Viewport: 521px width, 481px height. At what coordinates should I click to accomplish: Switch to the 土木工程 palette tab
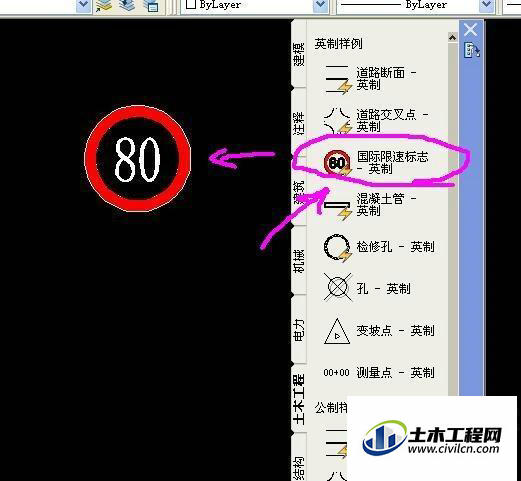pos(299,399)
